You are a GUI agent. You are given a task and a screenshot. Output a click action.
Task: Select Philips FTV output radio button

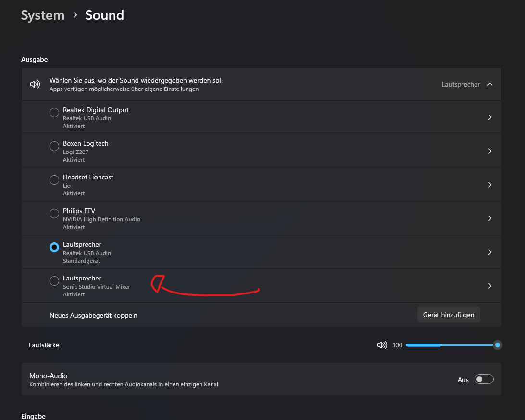pos(54,214)
